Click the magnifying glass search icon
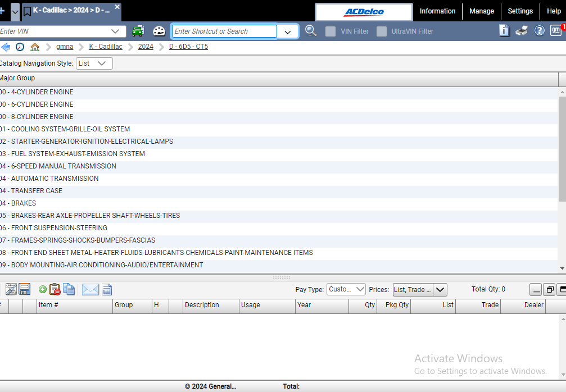 click(311, 31)
